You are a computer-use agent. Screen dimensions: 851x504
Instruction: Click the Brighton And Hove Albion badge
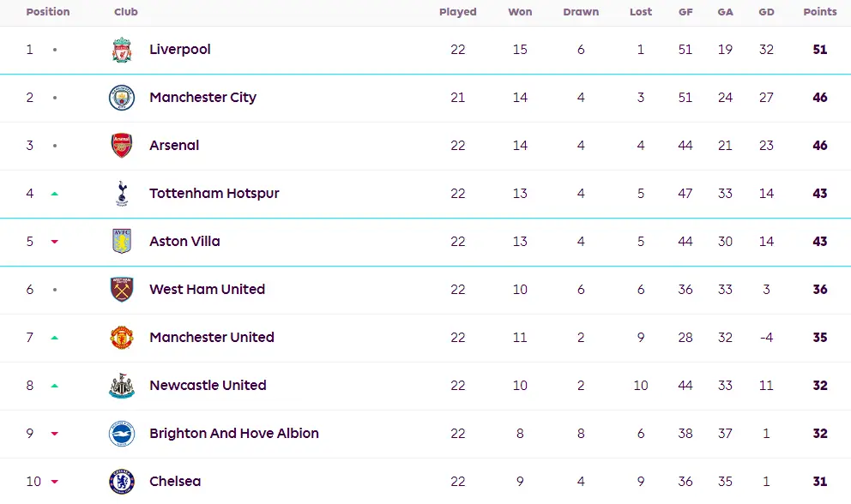point(122,434)
